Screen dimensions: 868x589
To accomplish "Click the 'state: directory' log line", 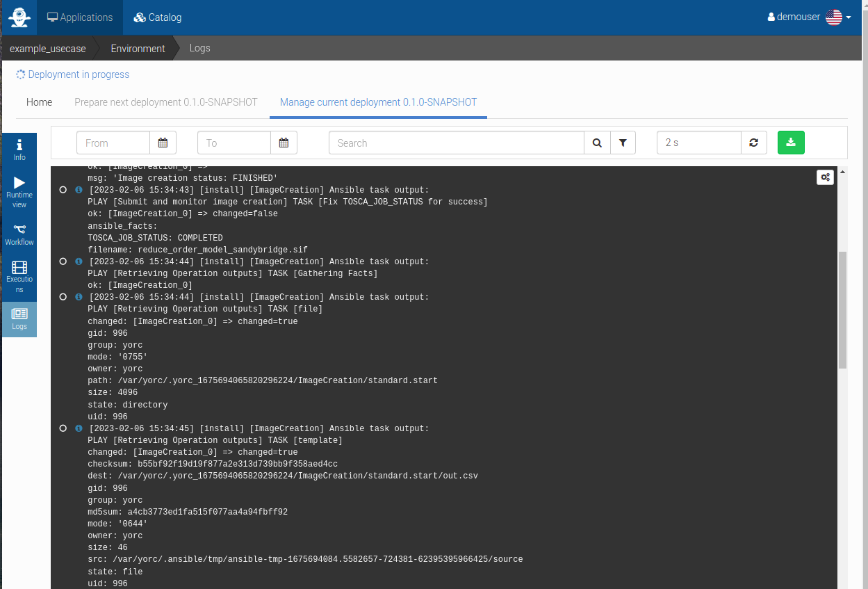I will pos(128,405).
